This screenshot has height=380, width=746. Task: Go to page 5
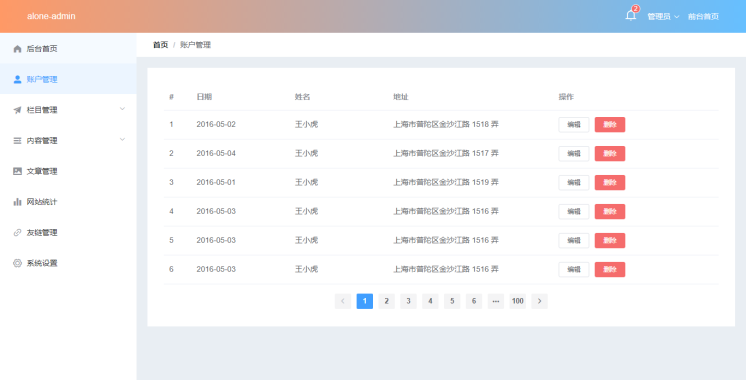click(x=452, y=301)
